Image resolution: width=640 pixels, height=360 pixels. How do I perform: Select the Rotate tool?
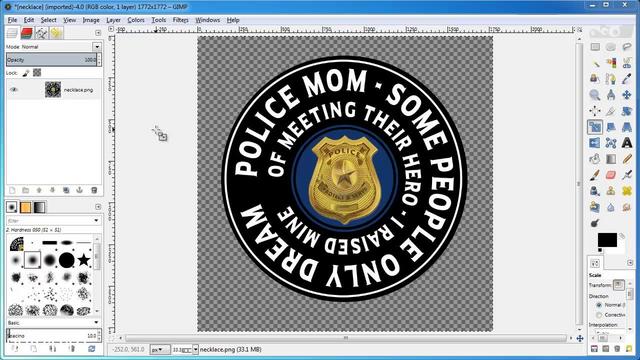coord(627,111)
